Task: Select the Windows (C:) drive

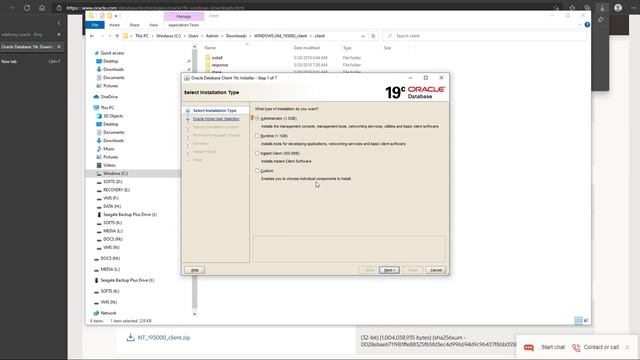Action: tap(115, 173)
